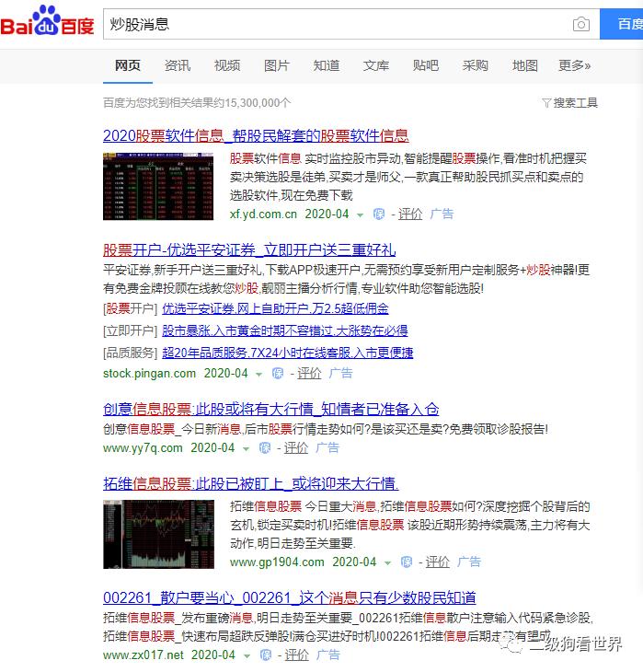Click the 保 badge for stock.pingan.com result
The image size is (643, 672).
pyautogui.click(x=278, y=374)
